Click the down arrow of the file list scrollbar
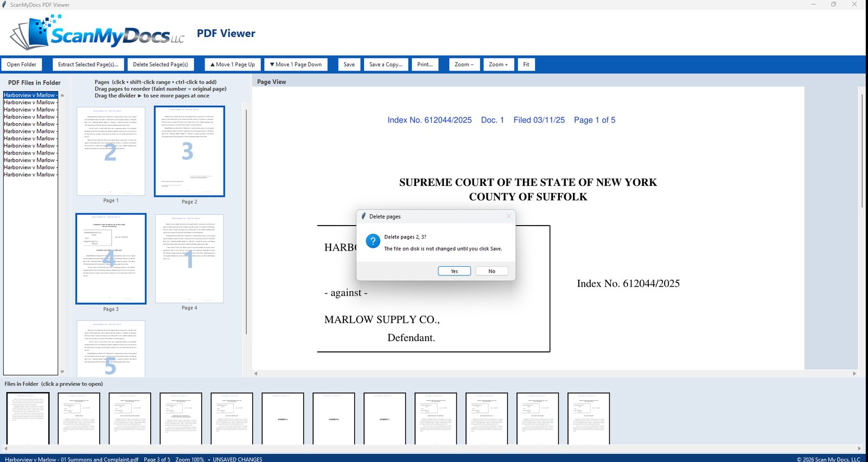The height and width of the screenshot is (462, 868). [62, 371]
